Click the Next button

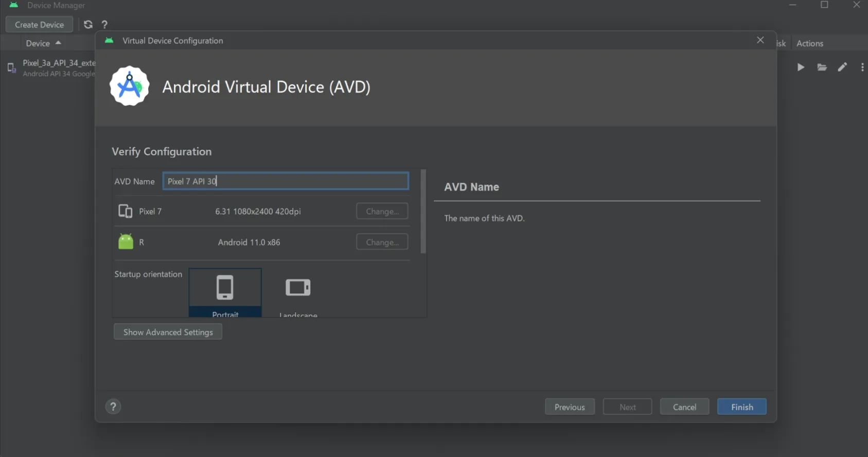627,407
